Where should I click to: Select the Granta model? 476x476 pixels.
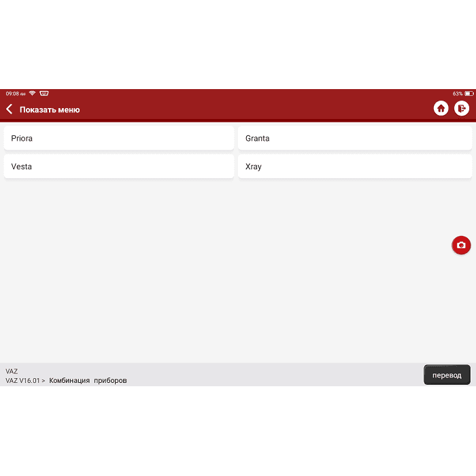pyautogui.click(x=354, y=138)
